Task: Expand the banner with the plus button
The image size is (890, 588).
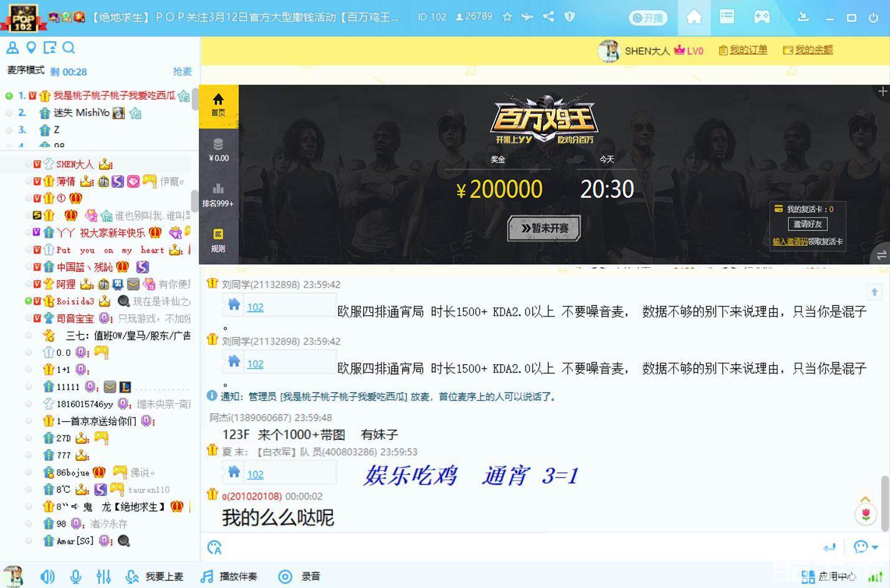Action: 882,92
